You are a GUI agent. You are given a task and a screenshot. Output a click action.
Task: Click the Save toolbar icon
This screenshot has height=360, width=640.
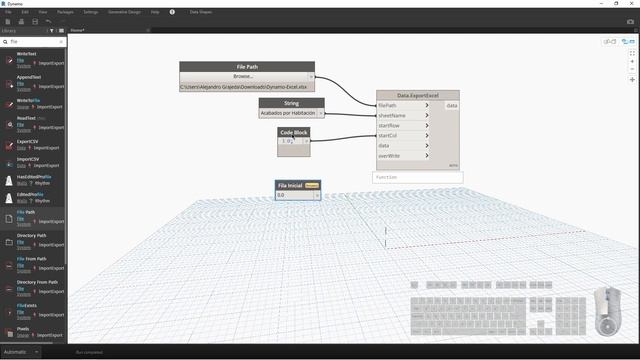pyautogui.click(x=35, y=21)
